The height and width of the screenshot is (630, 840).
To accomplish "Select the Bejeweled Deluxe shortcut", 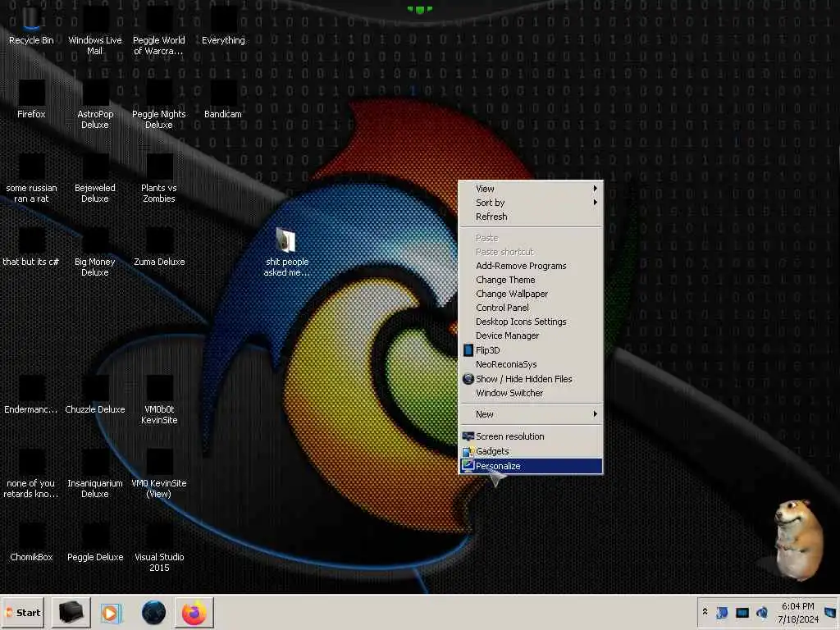I will (x=95, y=178).
